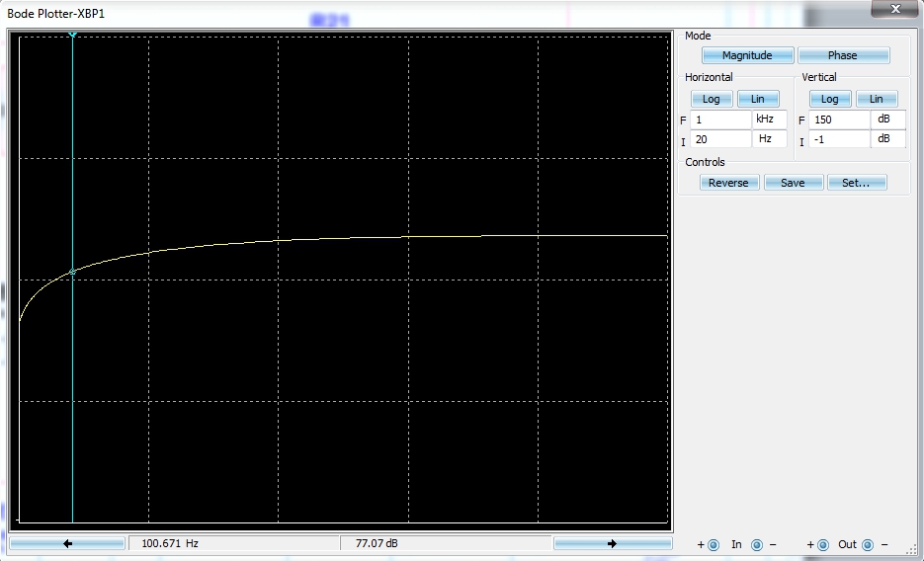Screen dimensions: 924x561
Task: Grab the cyan cursor handle atop the plot
Action: point(72,35)
